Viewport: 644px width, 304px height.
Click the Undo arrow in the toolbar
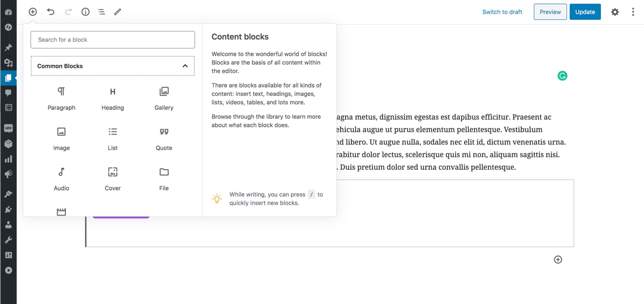click(51, 12)
